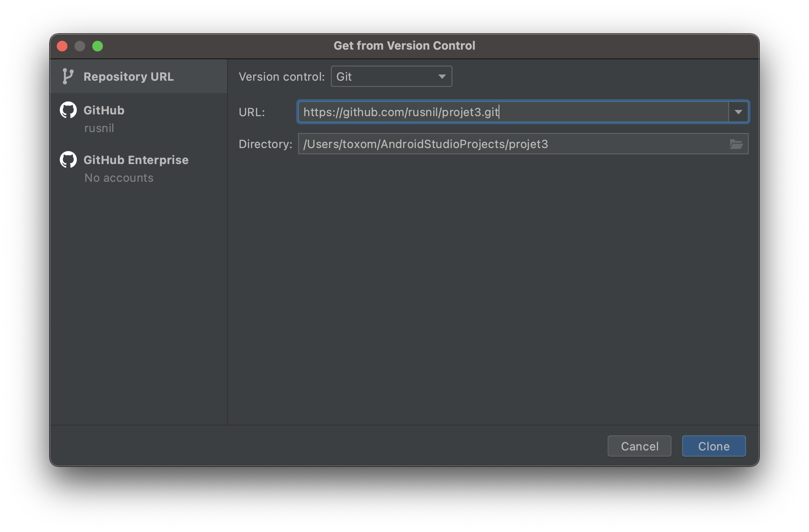Switch to the GitHub Enterprise section

pyautogui.click(x=138, y=168)
